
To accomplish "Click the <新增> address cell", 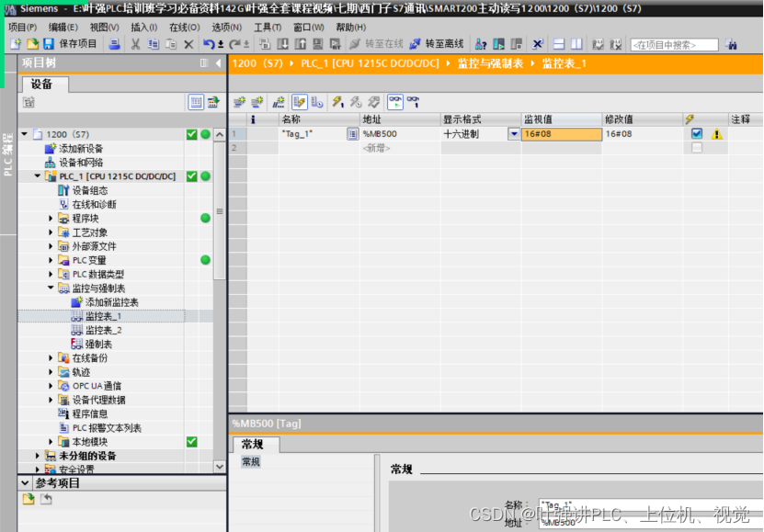I will (400, 148).
